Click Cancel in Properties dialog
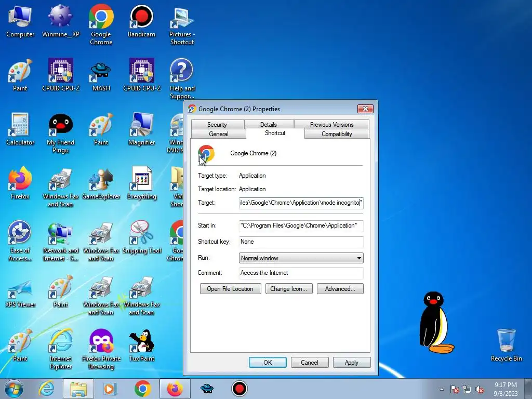 click(x=310, y=362)
